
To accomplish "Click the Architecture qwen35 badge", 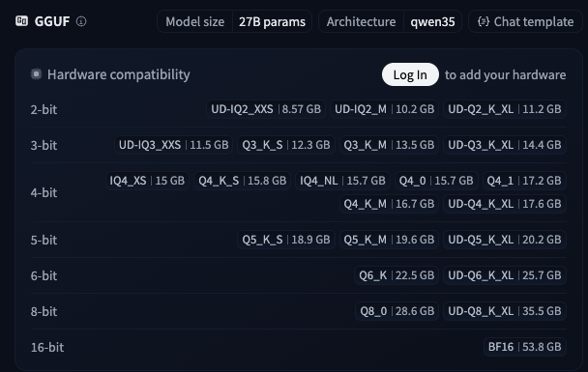I will pos(390,21).
